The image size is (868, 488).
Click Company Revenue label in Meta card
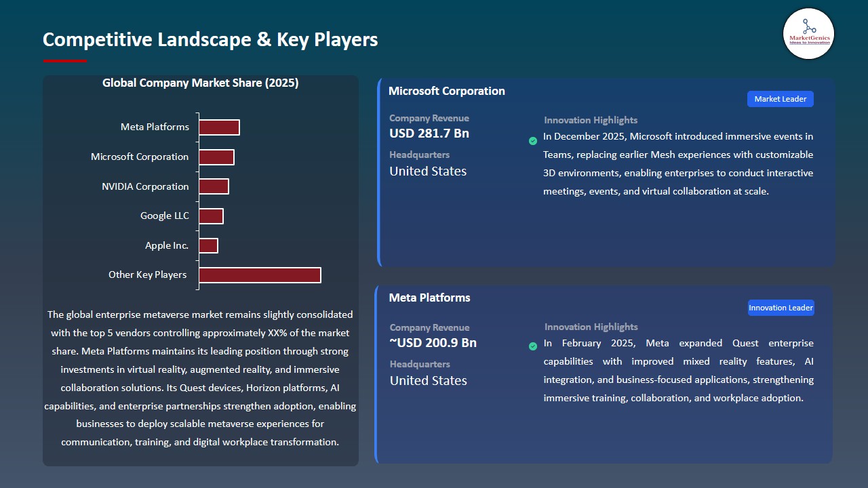pos(429,327)
